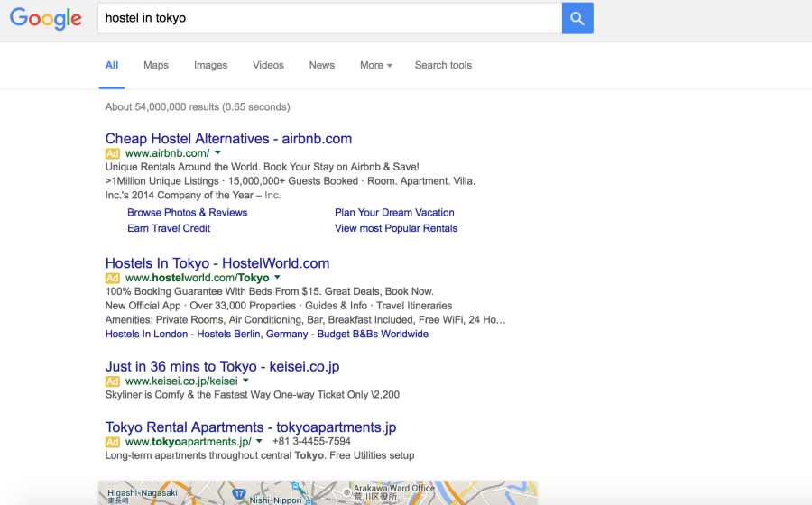Click the Ad badge beside www.tokyoapartments.jp

pos(113,443)
